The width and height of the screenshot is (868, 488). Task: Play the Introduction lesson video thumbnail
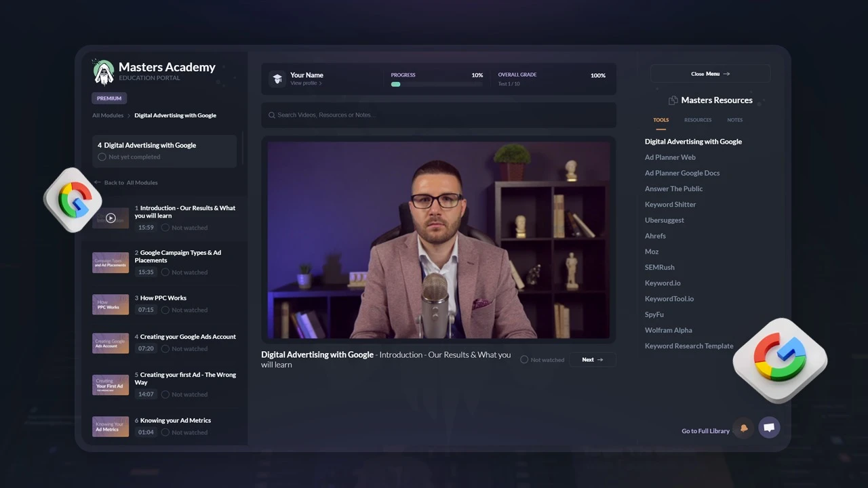coord(111,218)
